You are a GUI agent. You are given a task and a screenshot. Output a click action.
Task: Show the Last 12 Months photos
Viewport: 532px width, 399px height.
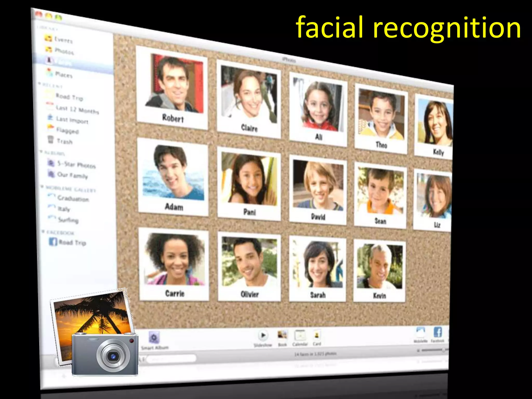[72, 108]
